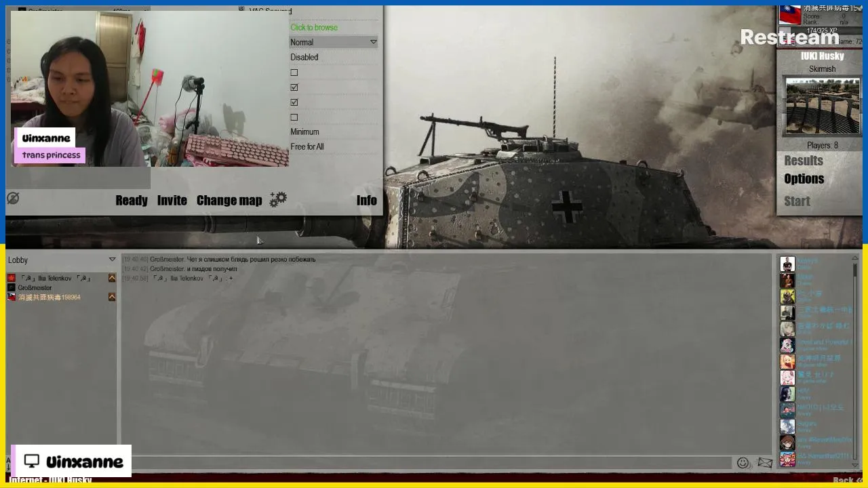This screenshot has height=488, width=868.
Task: Click the Info button
Action: (367, 200)
